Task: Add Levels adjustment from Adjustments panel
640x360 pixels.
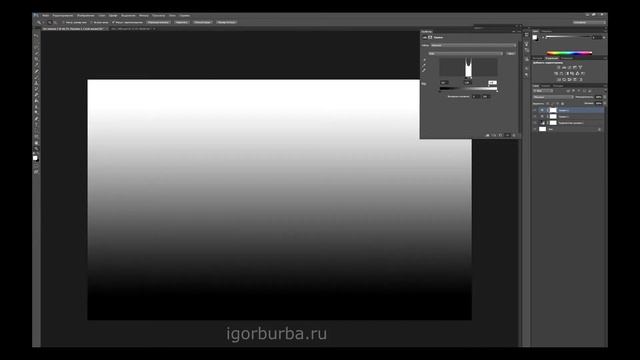Action: click(564, 67)
